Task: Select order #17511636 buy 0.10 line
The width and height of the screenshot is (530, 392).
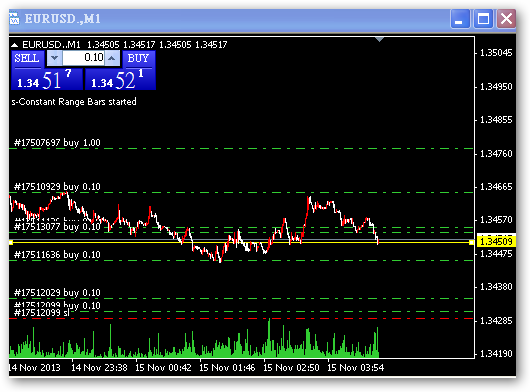Action: [241, 260]
